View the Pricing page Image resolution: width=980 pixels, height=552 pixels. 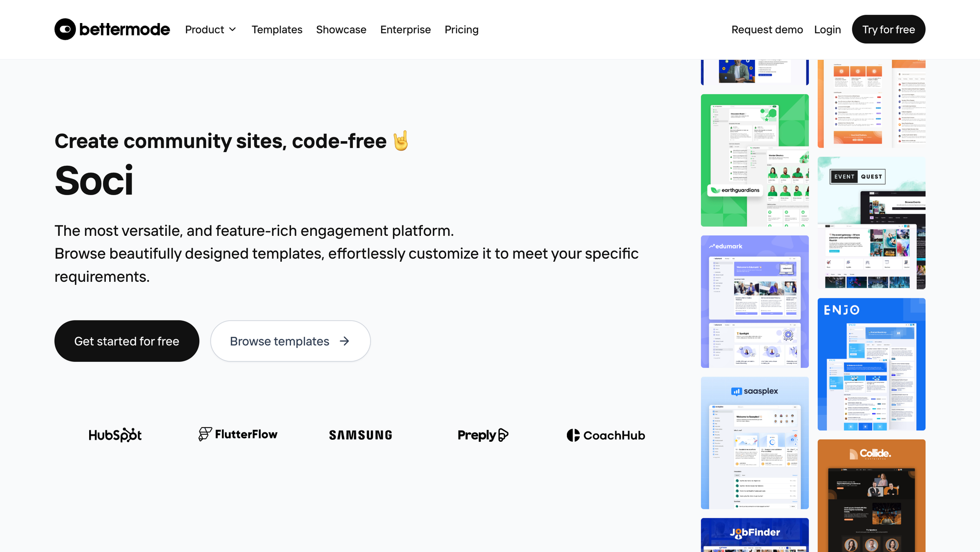coord(462,29)
